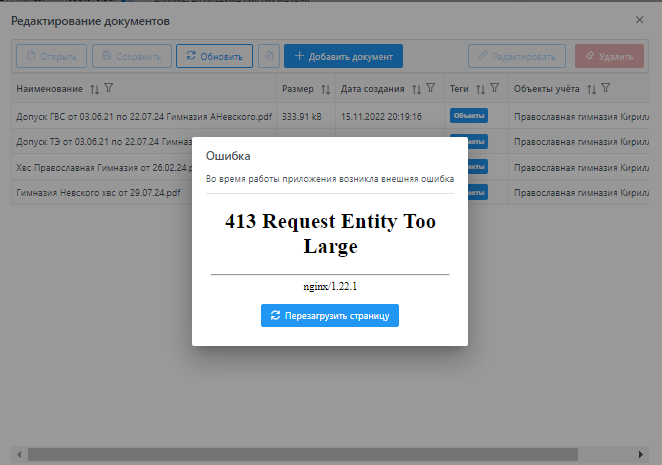Click Reload page button in error dialog
Screen dimensions: 662x465
tap(330, 315)
